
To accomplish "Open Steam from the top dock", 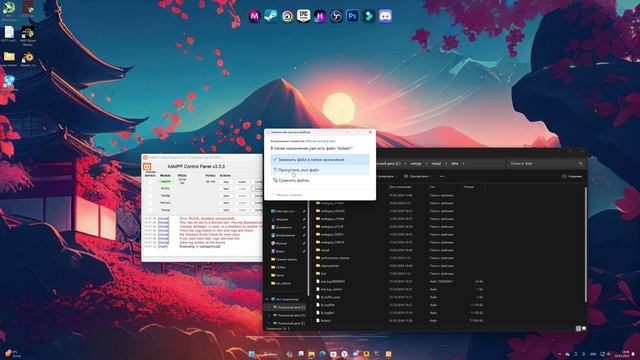I will pyautogui.click(x=271, y=16).
